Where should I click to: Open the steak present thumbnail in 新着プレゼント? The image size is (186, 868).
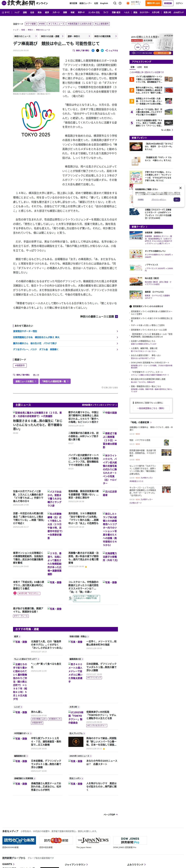136,147
